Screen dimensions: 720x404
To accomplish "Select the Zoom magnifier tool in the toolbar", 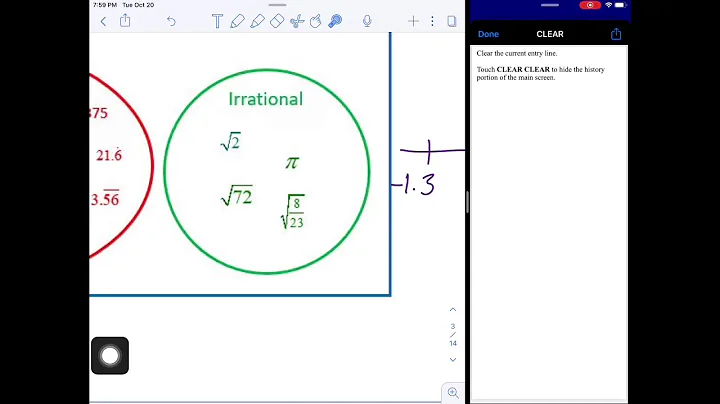I will (x=335, y=21).
